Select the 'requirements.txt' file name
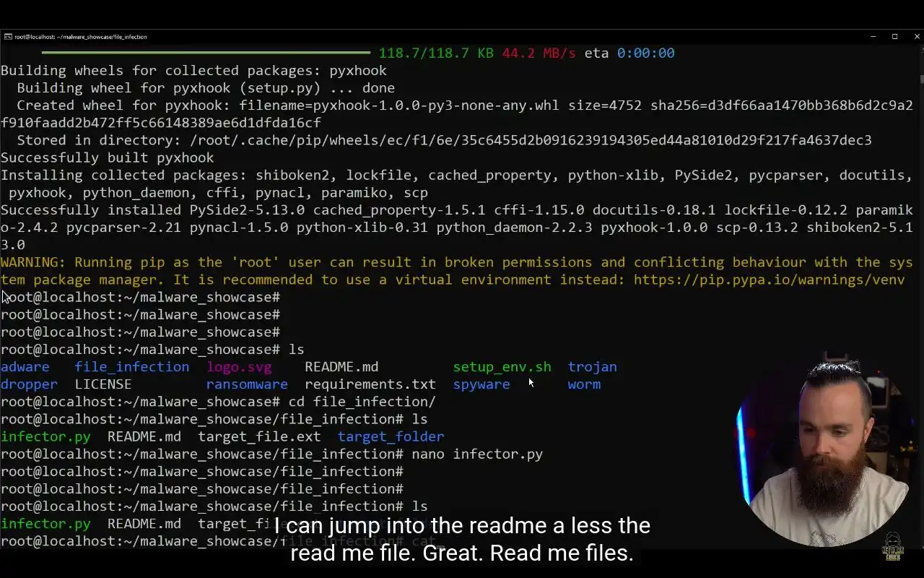 370,384
